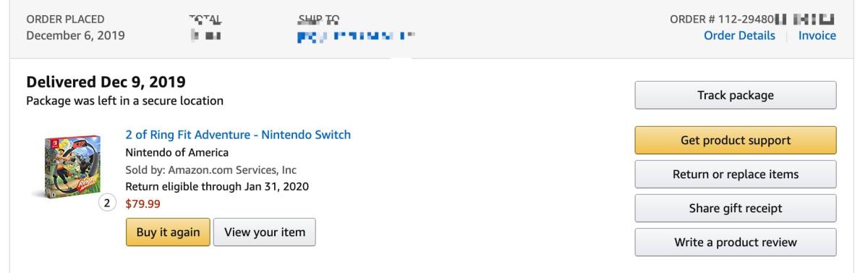
Task: Click the December 6, 2019 order date
Action: click(x=75, y=35)
